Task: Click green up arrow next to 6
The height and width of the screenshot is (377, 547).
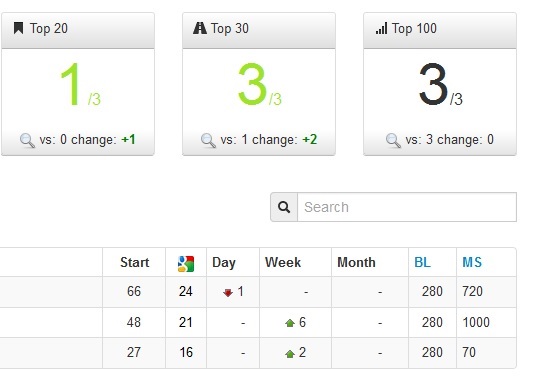Action: (290, 323)
